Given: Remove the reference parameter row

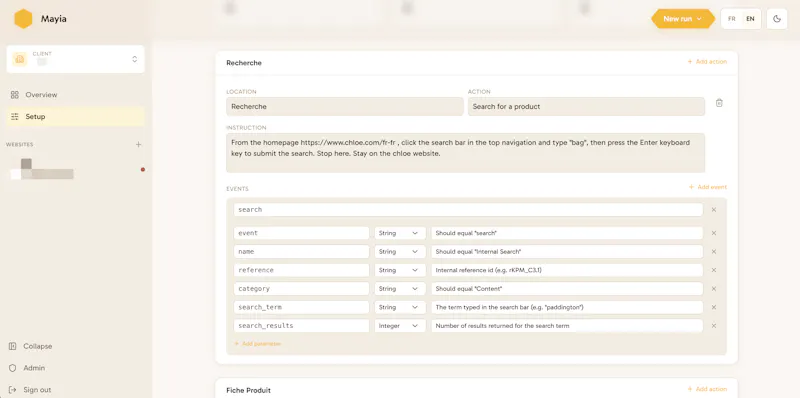Looking at the screenshot, I should click(714, 270).
